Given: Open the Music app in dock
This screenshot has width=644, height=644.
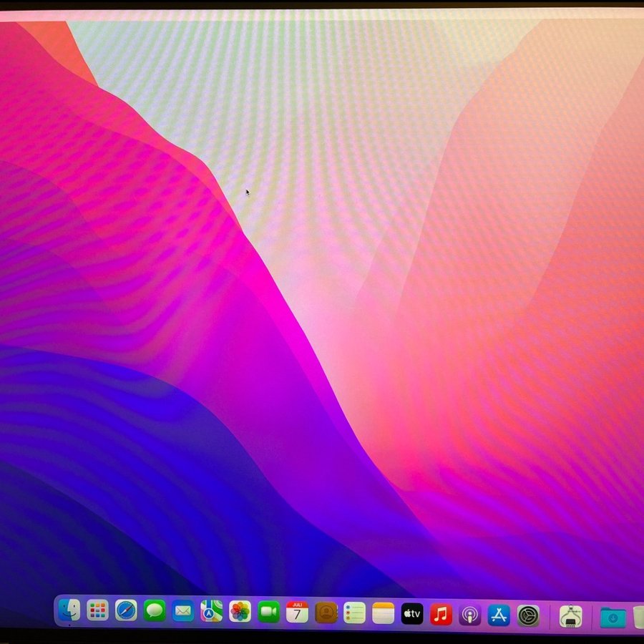Looking at the screenshot, I should (441, 615).
